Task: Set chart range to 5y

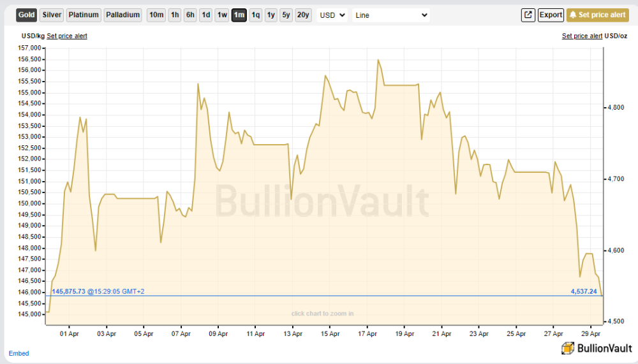Action: (x=286, y=15)
